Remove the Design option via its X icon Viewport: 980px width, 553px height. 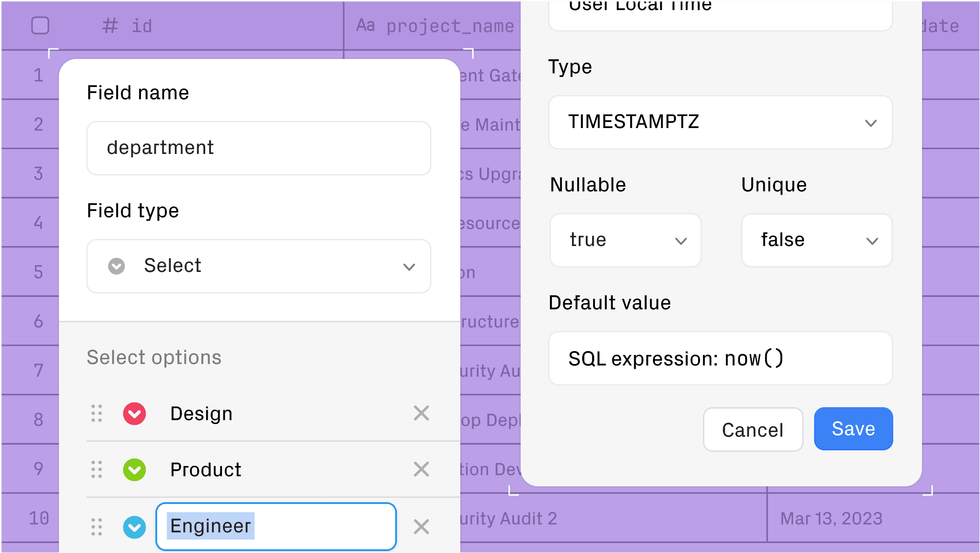coord(421,413)
